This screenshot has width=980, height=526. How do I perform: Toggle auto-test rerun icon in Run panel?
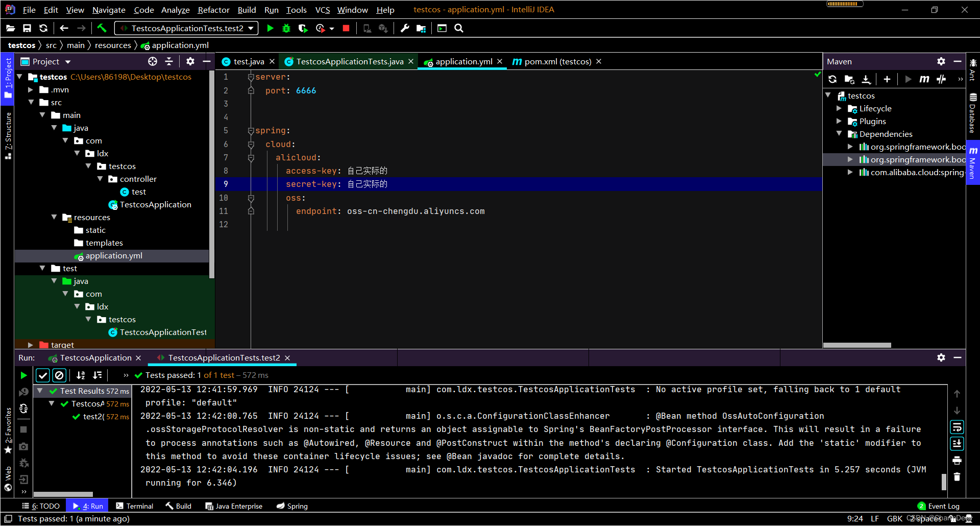coord(23,409)
